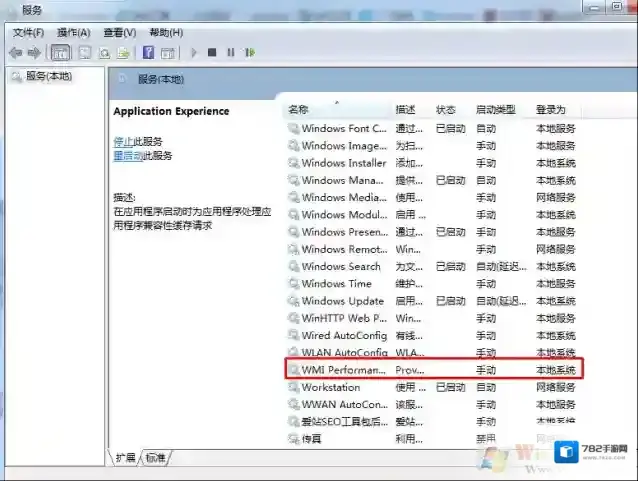Select the Windows Update service
638x481 pixels.
[x=433, y=301]
